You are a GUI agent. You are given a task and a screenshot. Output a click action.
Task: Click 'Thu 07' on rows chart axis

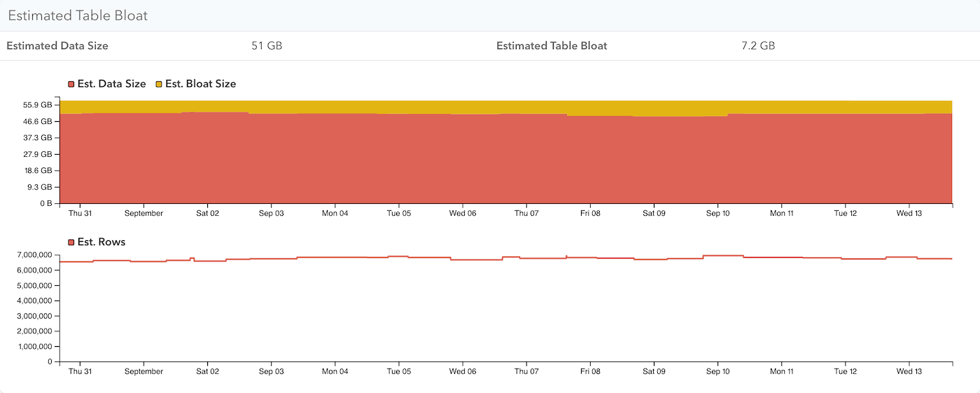pyautogui.click(x=526, y=372)
